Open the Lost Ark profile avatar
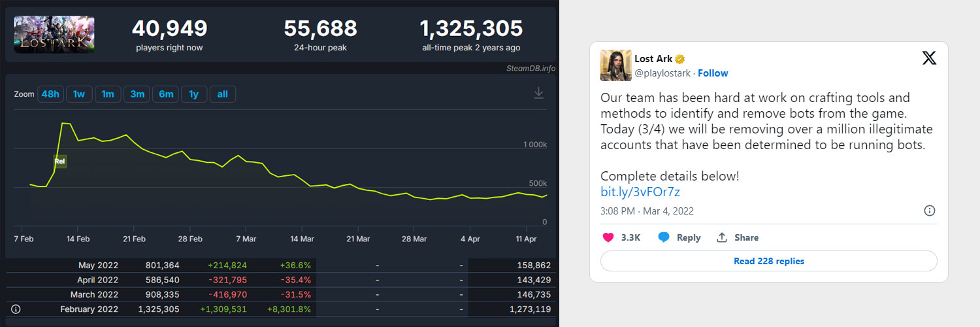 tap(616, 65)
